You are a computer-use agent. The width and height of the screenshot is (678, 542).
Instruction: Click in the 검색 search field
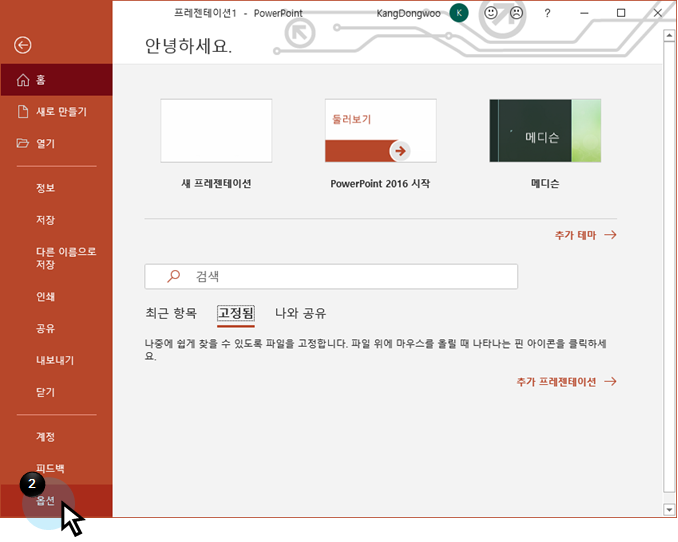click(x=331, y=276)
